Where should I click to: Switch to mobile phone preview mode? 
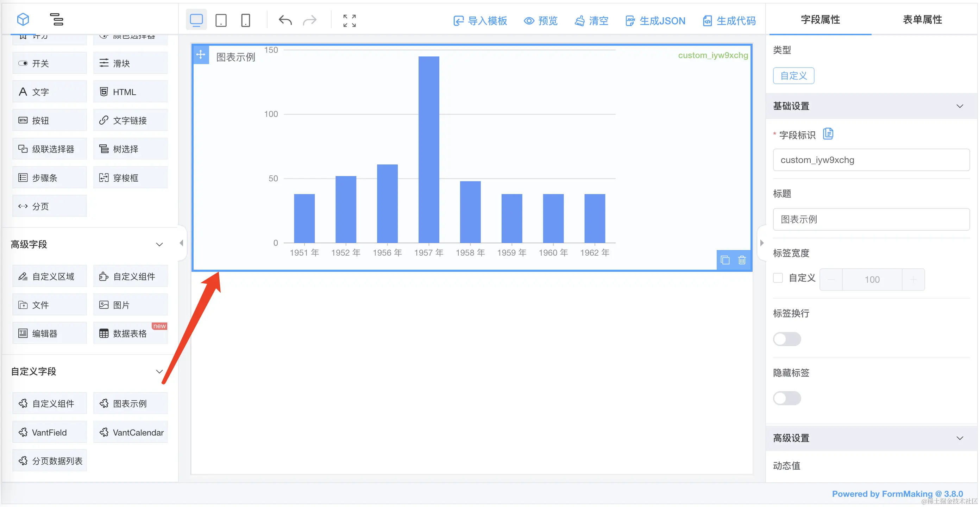(x=246, y=20)
